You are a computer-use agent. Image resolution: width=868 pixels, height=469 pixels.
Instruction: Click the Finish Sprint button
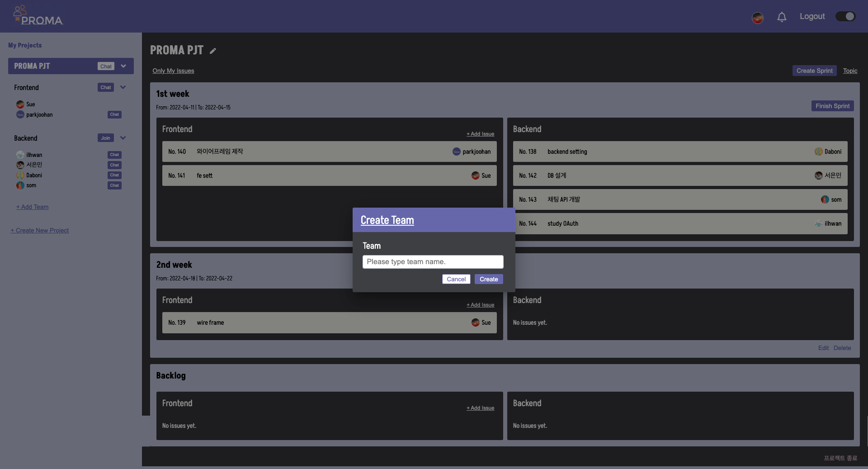(832, 106)
